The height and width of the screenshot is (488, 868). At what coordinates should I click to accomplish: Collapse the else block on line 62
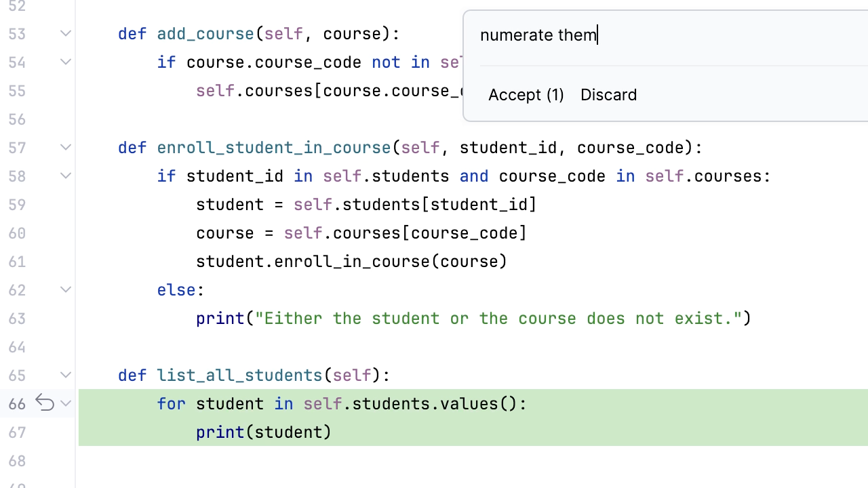click(x=66, y=289)
